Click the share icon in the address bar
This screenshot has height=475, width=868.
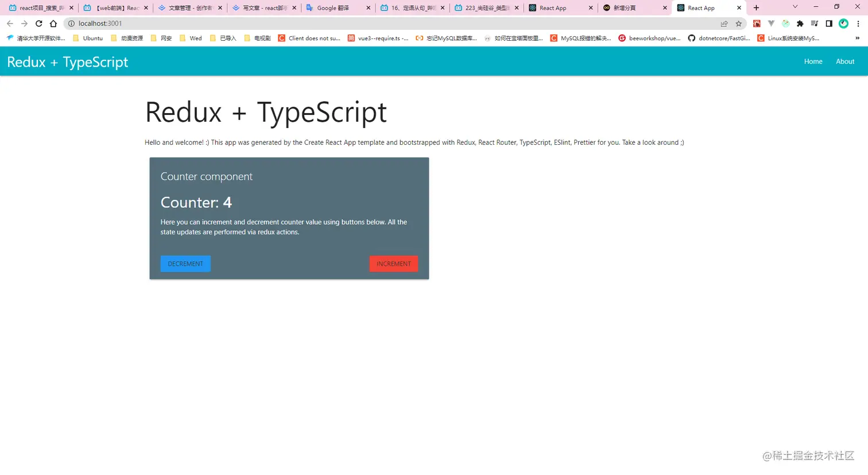point(724,24)
